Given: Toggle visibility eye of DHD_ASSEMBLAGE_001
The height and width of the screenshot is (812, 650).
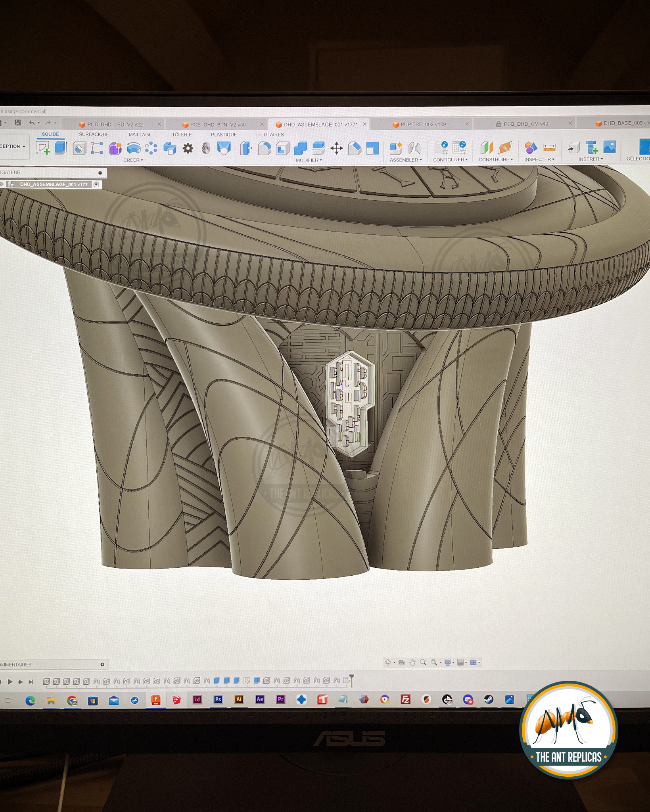Looking at the screenshot, I should coord(2,184).
